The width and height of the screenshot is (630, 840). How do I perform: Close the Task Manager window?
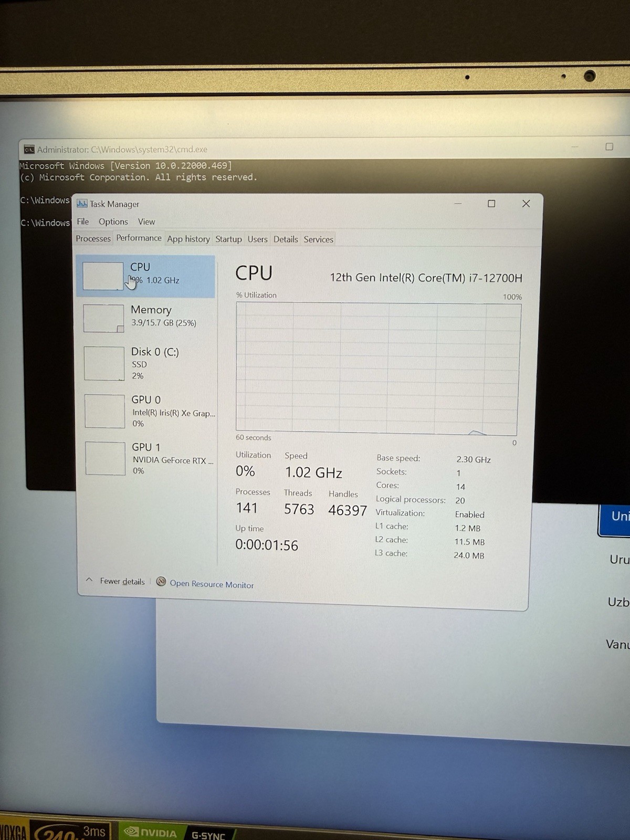click(x=526, y=203)
